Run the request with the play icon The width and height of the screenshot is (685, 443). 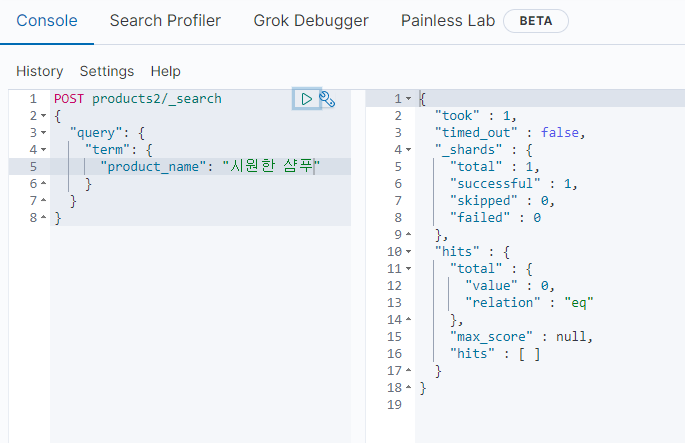coord(306,99)
